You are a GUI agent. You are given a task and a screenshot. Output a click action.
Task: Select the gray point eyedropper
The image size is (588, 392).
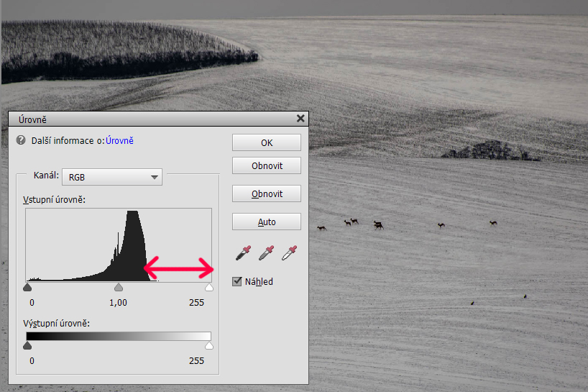(x=266, y=253)
